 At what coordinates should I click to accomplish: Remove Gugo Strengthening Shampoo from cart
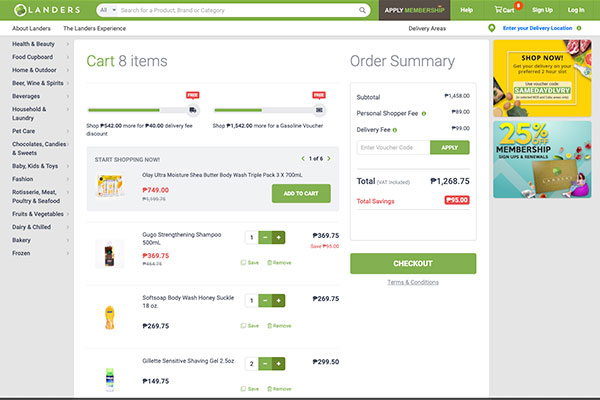pos(279,263)
